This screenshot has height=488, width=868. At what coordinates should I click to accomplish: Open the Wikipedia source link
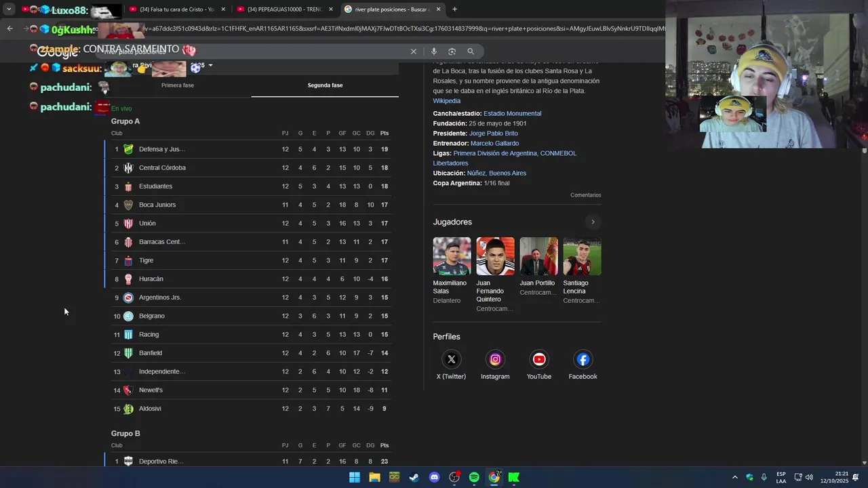click(447, 101)
